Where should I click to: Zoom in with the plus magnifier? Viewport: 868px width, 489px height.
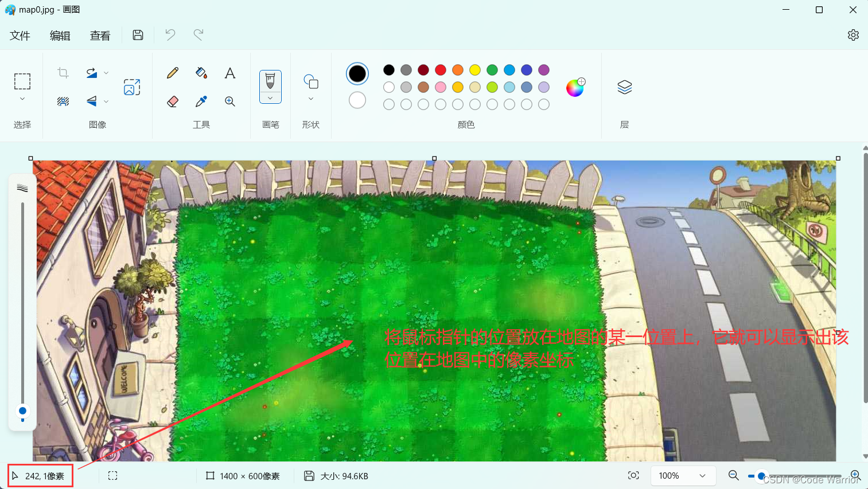pos(855,475)
